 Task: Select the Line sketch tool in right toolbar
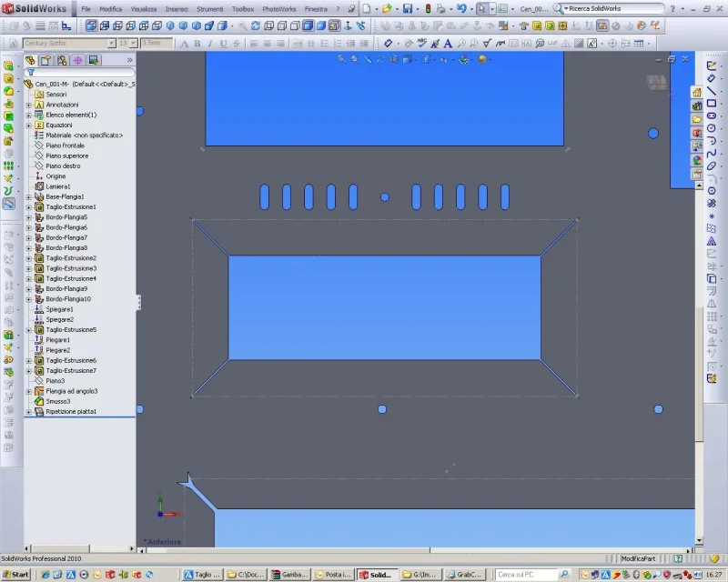711,92
